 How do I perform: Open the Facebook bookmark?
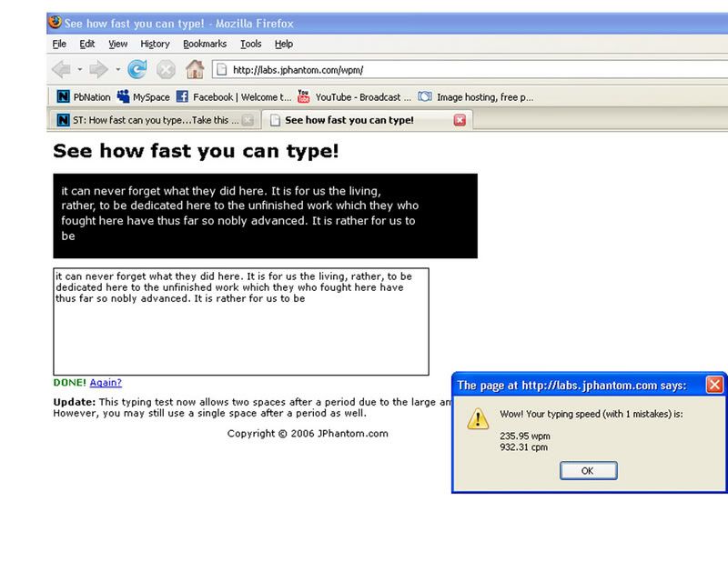234,97
